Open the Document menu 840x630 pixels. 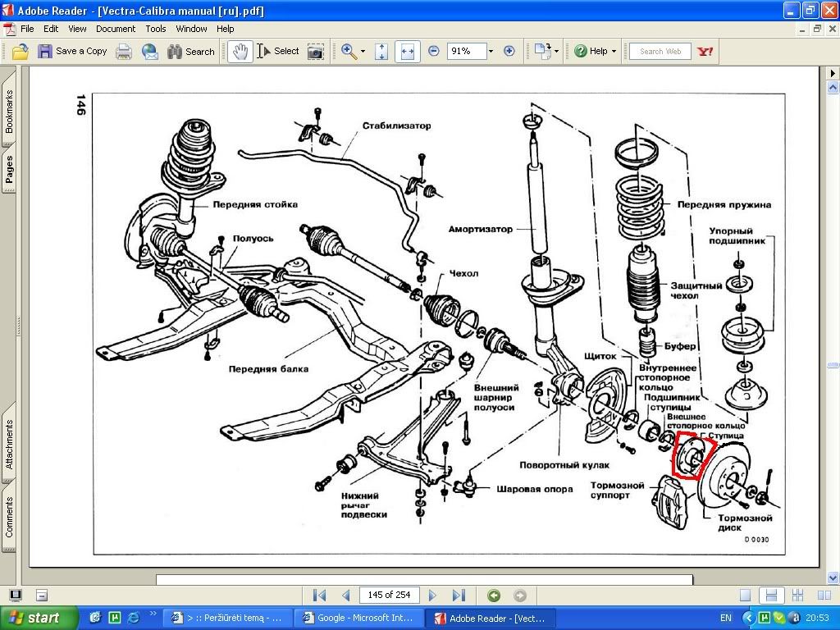coord(116,28)
